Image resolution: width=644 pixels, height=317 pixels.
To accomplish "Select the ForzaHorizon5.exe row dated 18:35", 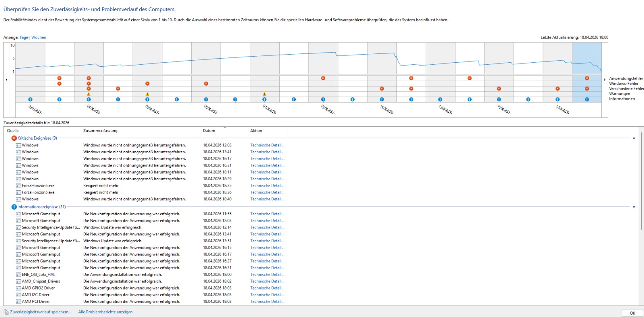I will [x=151, y=185].
